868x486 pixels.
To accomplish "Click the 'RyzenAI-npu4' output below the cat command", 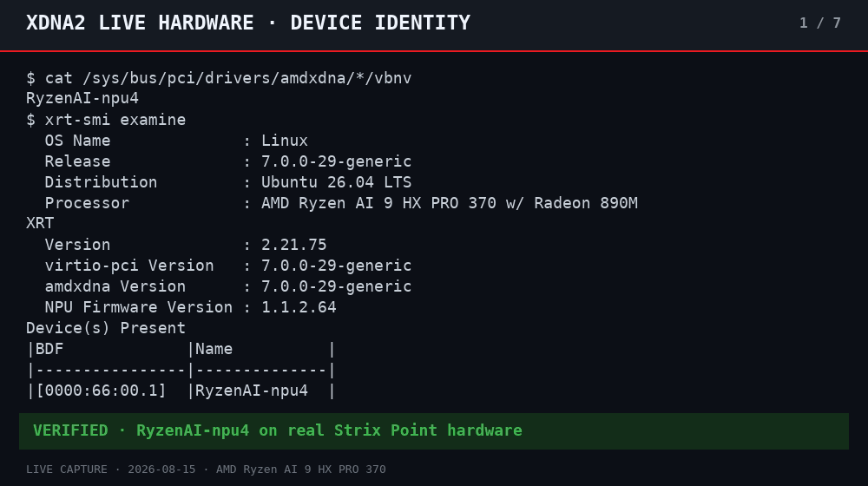I will pyautogui.click(x=82, y=99).
